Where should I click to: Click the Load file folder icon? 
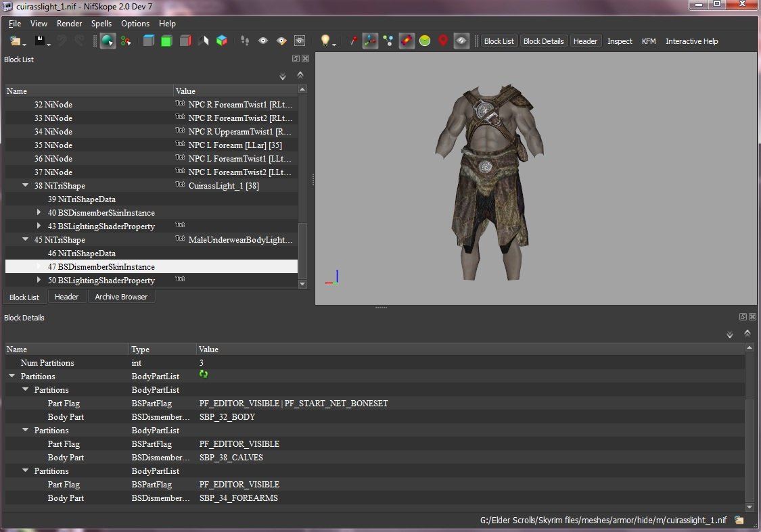[15, 41]
